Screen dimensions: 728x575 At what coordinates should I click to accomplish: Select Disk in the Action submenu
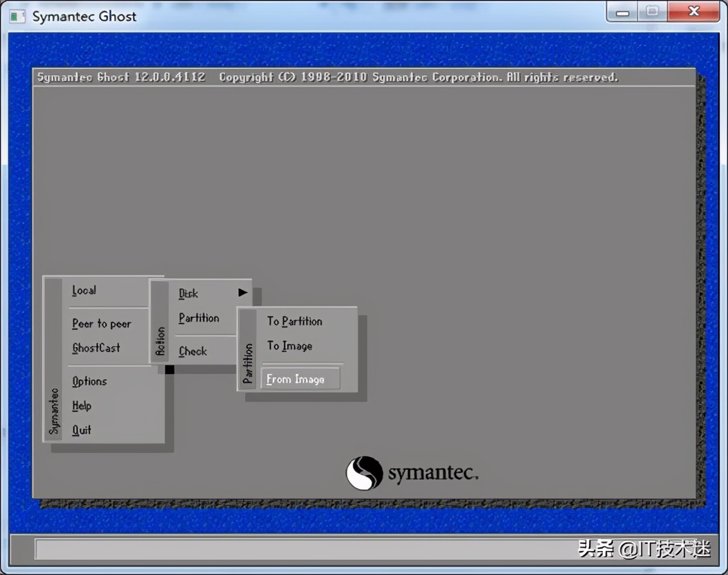[x=188, y=293]
